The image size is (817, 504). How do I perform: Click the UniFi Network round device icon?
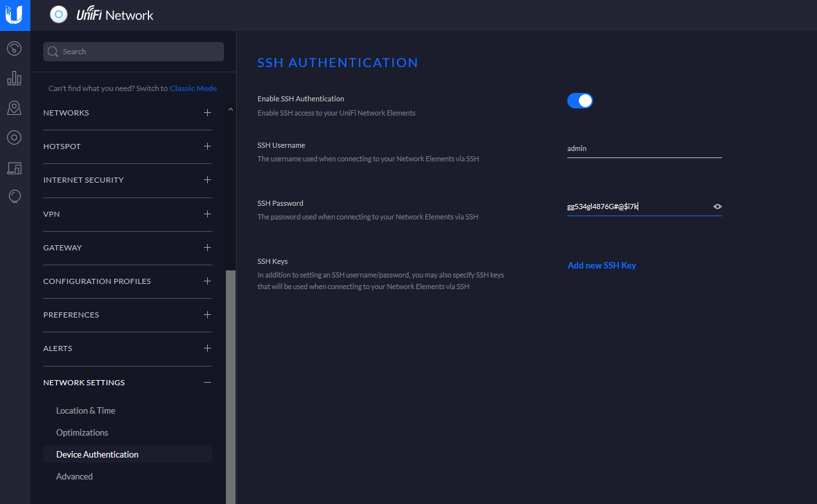(59, 15)
